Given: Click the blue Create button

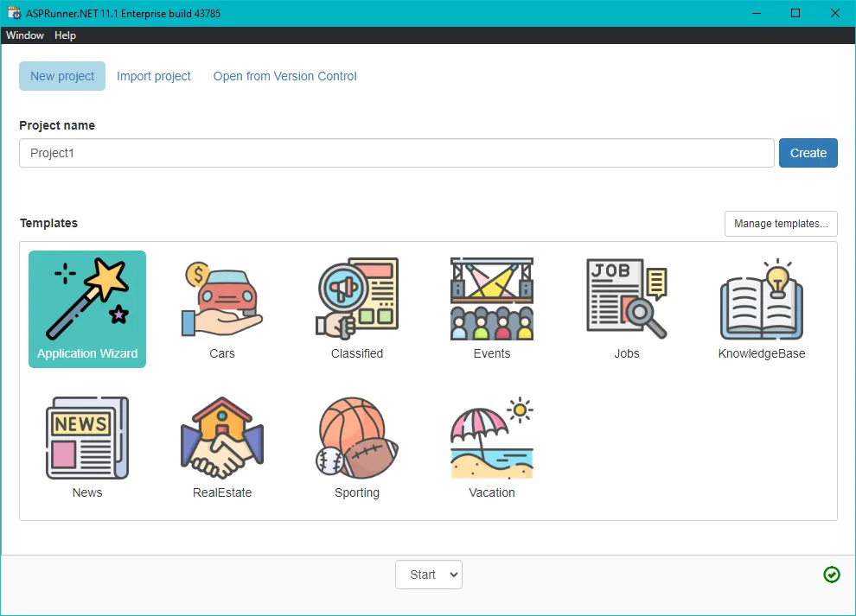Looking at the screenshot, I should click(808, 153).
